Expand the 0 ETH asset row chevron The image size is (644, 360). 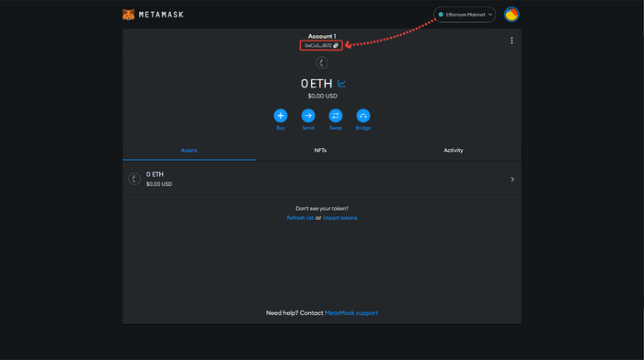[512, 180]
